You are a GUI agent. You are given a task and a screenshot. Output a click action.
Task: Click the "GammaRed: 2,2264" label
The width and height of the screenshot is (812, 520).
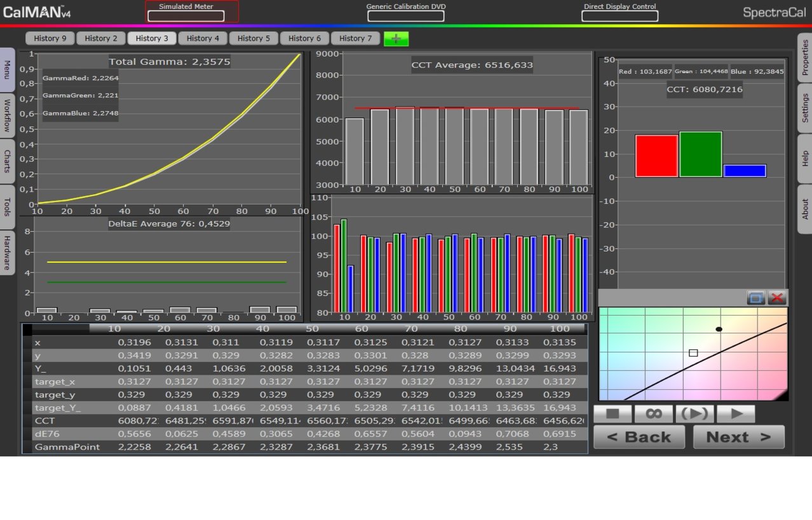point(81,78)
